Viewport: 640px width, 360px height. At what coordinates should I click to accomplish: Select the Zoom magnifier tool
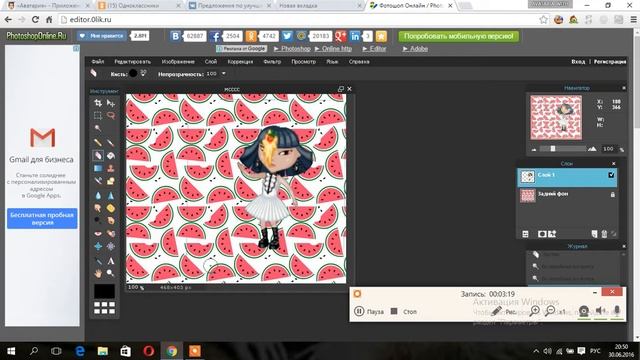point(111,273)
